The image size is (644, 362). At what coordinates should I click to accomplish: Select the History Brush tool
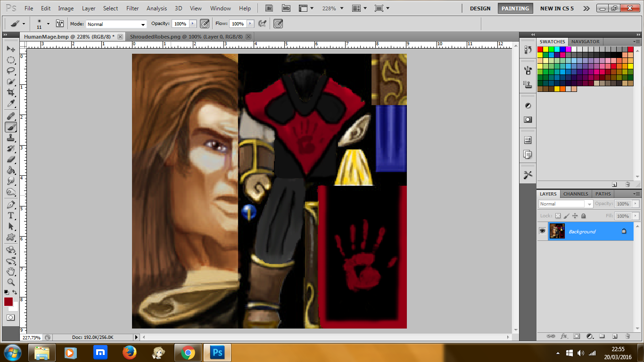coord(11,148)
